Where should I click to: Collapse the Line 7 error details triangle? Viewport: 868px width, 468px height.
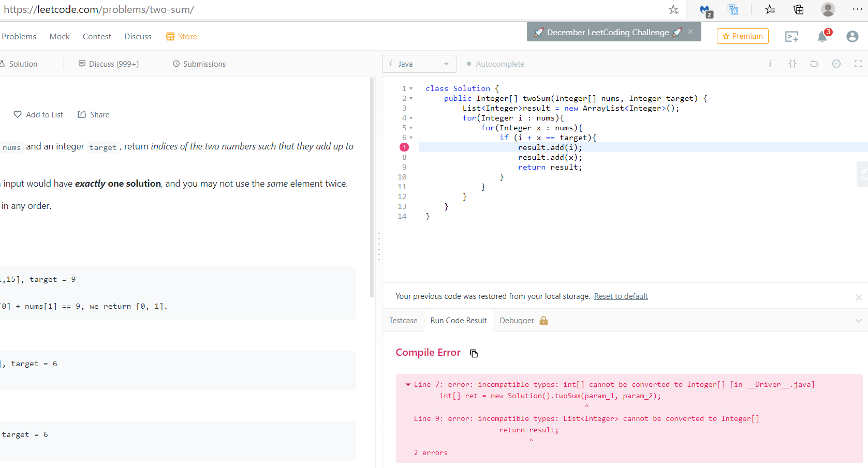tap(408, 384)
